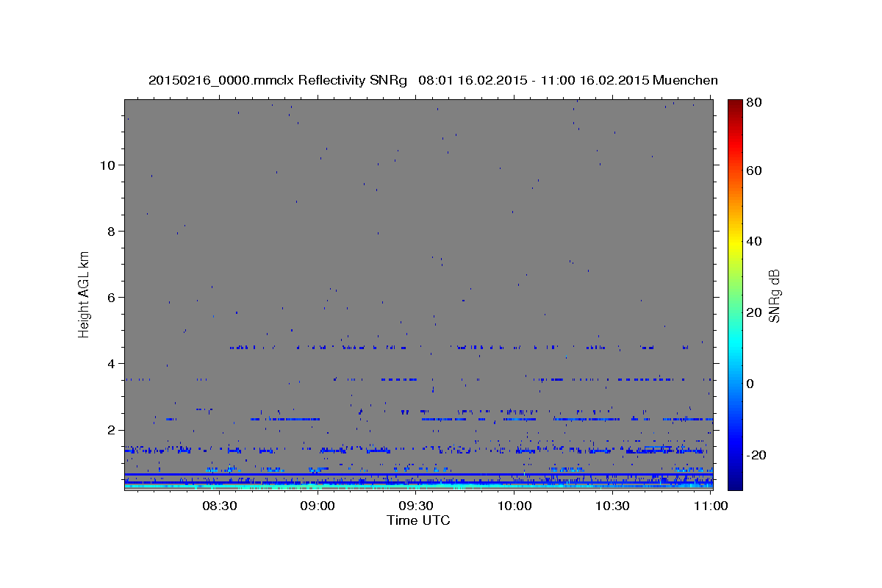Click the colorbar value 80
Screen dimensions: 882x588
pyautogui.click(x=753, y=102)
